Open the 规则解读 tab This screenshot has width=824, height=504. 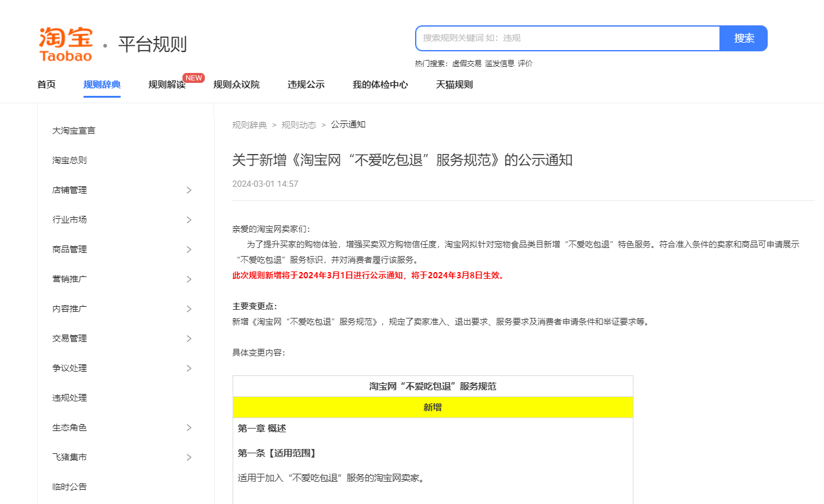pyautogui.click(x=167, y=85)
